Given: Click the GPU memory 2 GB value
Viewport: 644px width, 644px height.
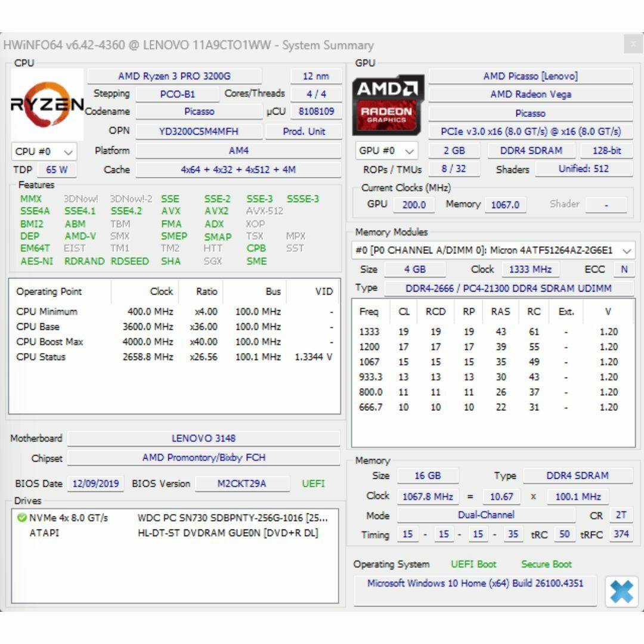Looking at the screenshot, I should 454,151.
